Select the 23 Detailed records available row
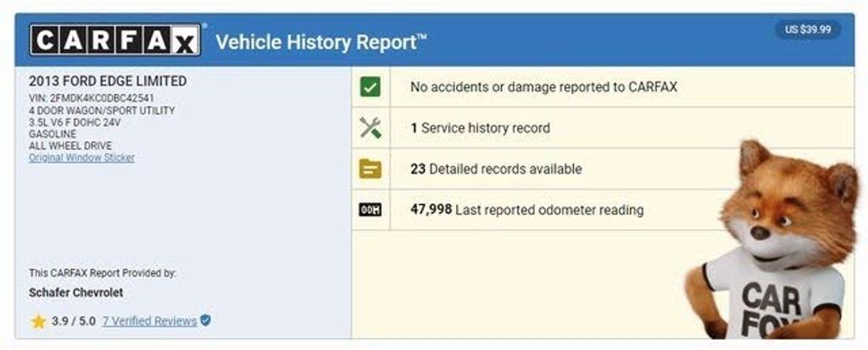868x350 pixels. pos(603,169)
